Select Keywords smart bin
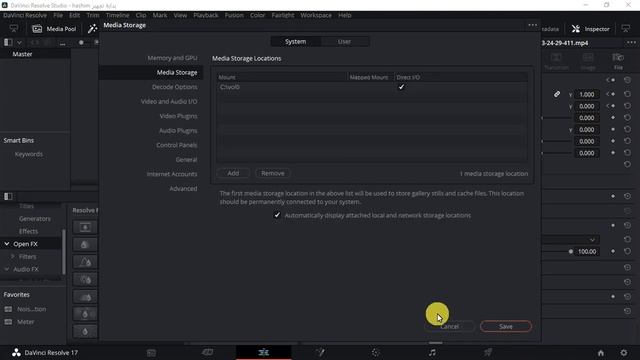 [x=29, y=154]
